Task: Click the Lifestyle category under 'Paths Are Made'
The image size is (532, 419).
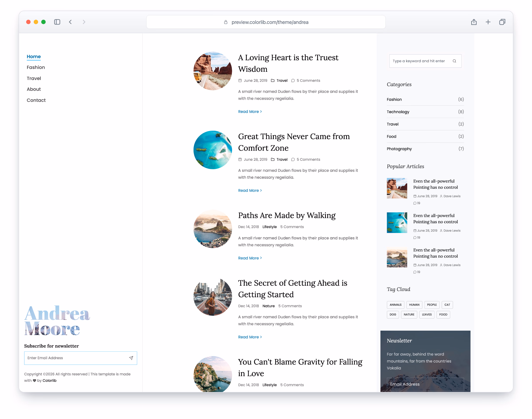Action: (x=269, y=227)
